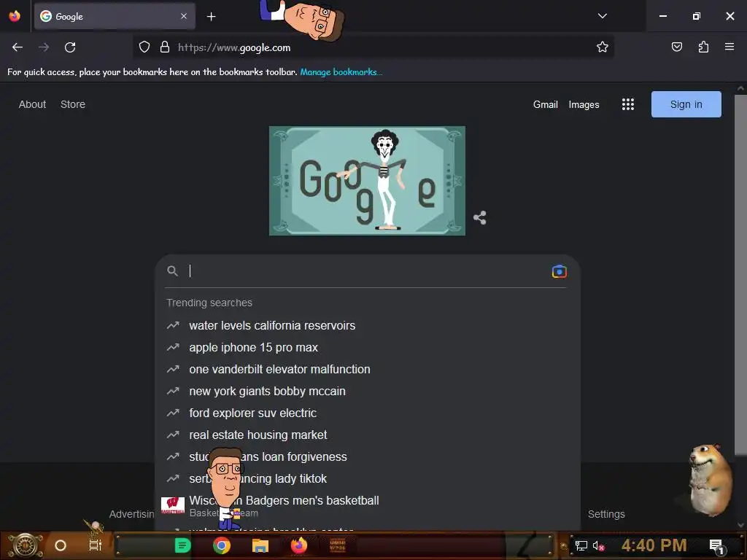
Task: Open Task View on the taskbar
Action: point(96,545)
